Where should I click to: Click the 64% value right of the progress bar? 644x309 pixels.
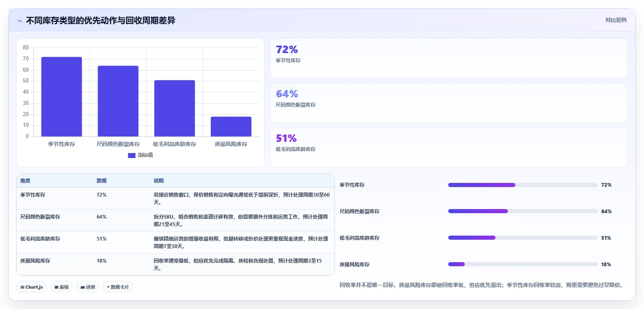click(606, 212)
